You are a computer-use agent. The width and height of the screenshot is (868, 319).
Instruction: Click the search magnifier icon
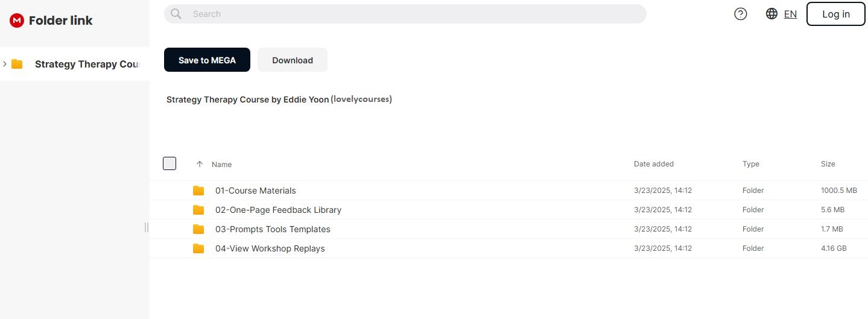pyautogui.click(x=176, y=14)
